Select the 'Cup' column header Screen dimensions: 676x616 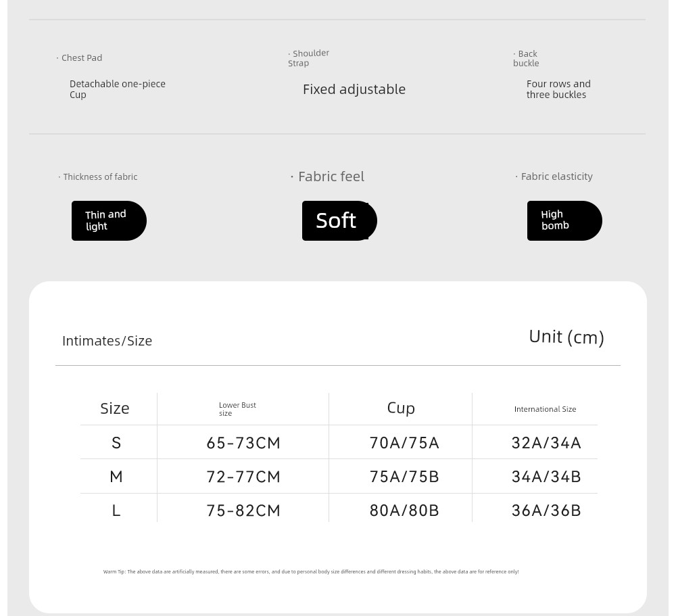click(401, 408)
